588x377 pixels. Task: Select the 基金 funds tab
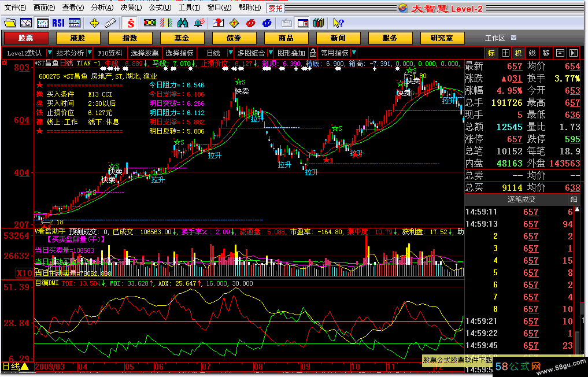(182, 38)
